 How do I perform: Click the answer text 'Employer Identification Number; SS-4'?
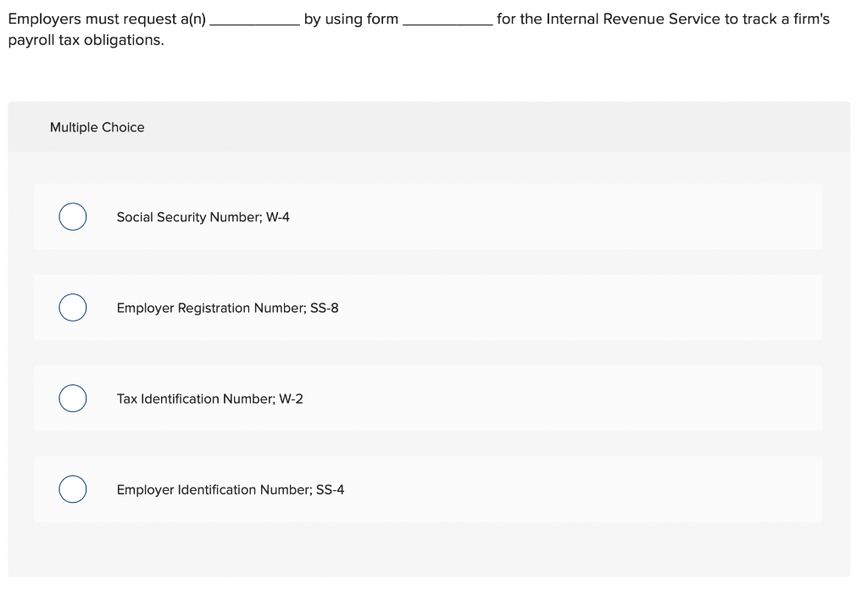[x=230, y=489]
